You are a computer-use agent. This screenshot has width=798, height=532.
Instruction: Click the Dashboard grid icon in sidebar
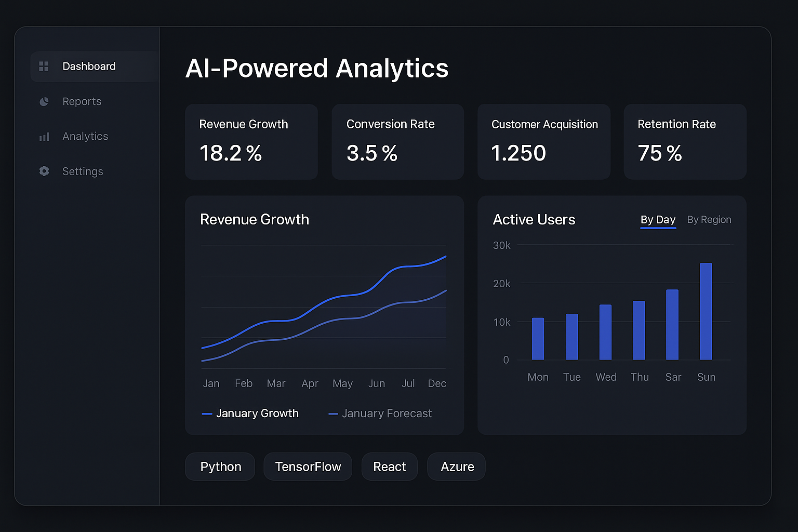[x=44, y=66]
